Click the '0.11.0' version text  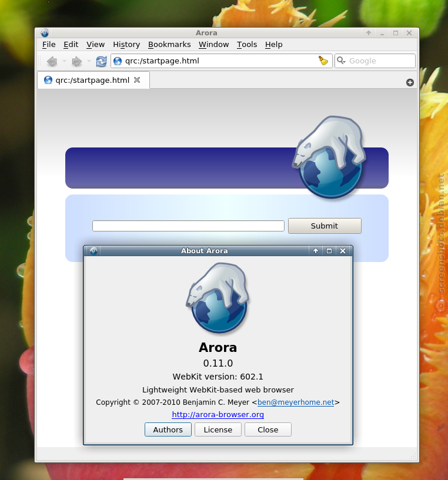click(x=218, y=363)
